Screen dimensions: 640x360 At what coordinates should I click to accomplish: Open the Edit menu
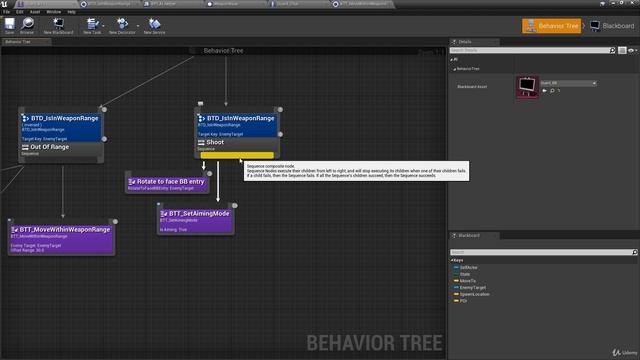[20, 12]
